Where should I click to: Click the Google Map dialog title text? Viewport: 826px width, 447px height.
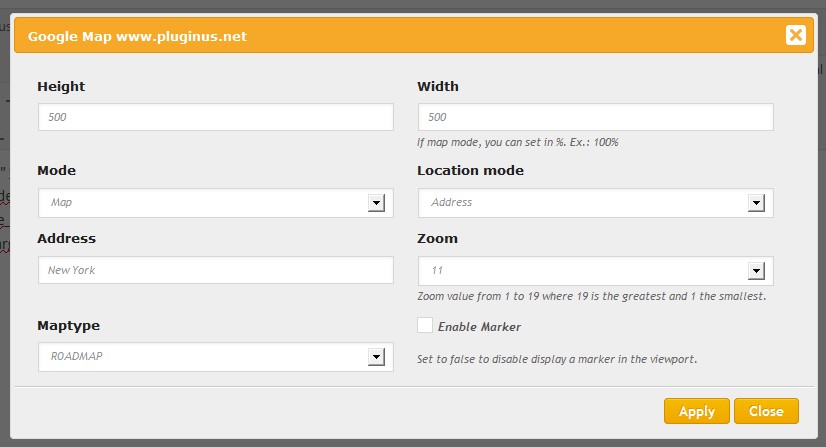pyautogui.click(x=137, y=37)
